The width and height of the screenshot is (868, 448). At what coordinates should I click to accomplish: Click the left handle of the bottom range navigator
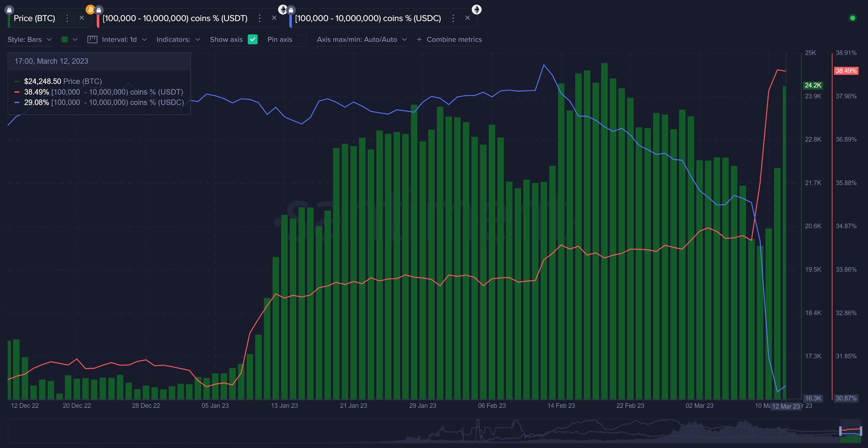point(840,430)
